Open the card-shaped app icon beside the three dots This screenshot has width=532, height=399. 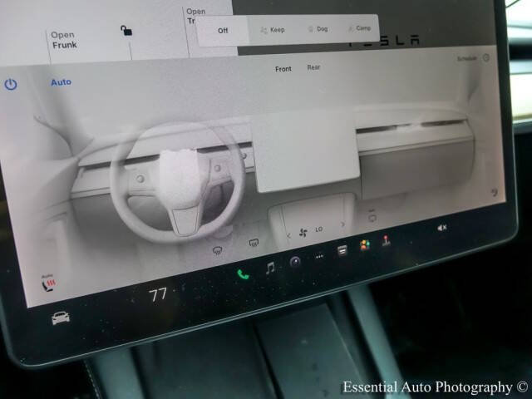point(342,251)
